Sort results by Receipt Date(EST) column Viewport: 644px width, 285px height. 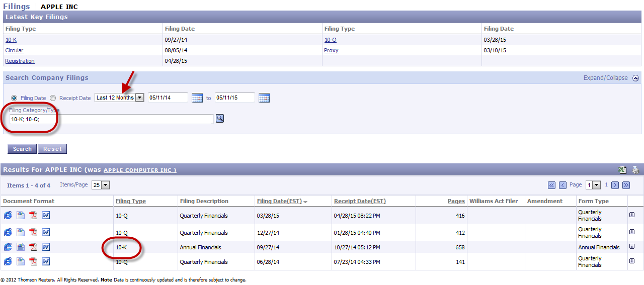click(360, 201)
